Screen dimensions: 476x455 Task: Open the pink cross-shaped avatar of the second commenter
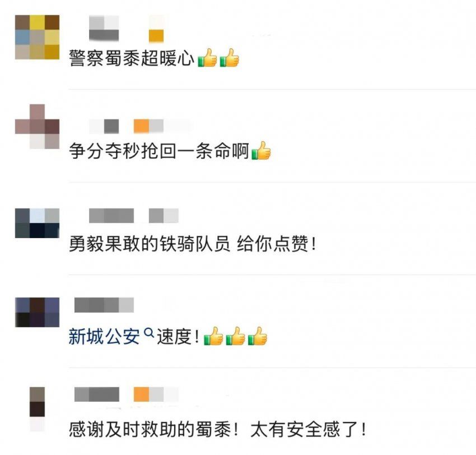pyautogui.click(x=37, y=127)
